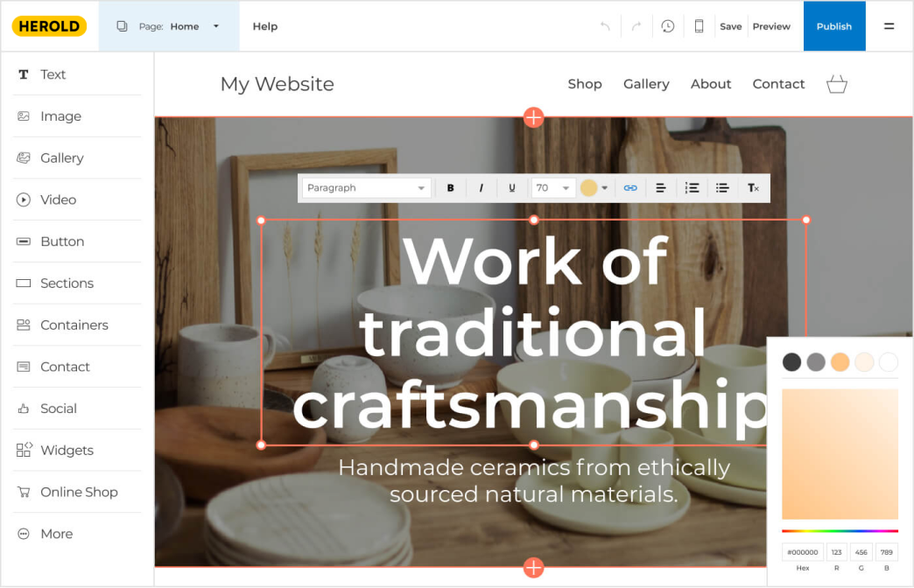Open the Containers sidebar item
The image size is (914, 588).
pyautogui.click(x=76, y=325)
